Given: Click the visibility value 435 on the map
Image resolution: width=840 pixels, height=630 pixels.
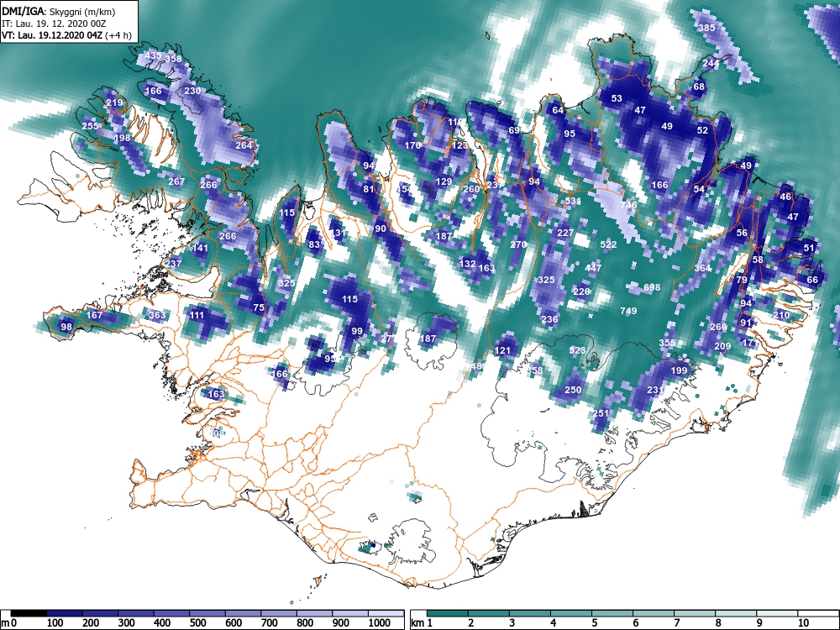Looking at the screenshot, I should (153, 55).
